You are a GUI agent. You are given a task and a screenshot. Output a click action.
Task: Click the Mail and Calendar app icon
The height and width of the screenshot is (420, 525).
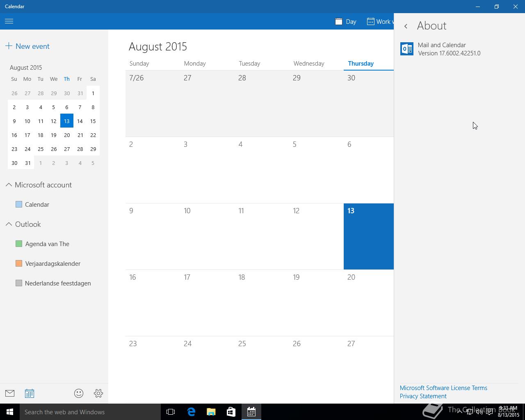407,49
